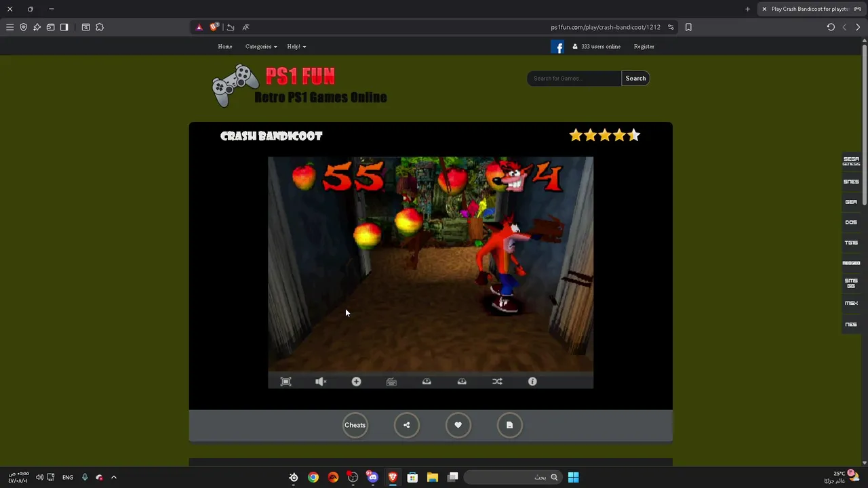Open the volume control in system tray
The image size is (868, 488).
tap(39, 477)
